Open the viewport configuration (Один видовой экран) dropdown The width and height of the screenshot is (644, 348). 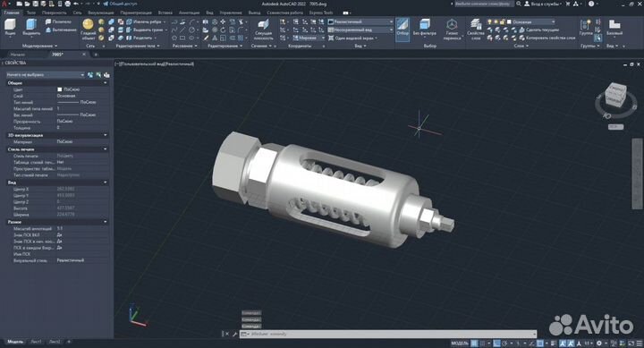[x=353, y=38]
